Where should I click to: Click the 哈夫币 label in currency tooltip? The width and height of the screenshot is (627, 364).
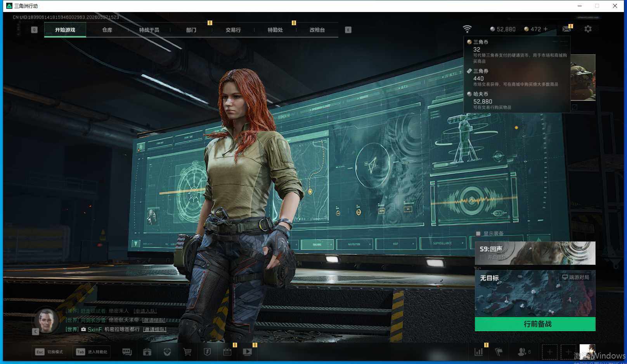481,94
